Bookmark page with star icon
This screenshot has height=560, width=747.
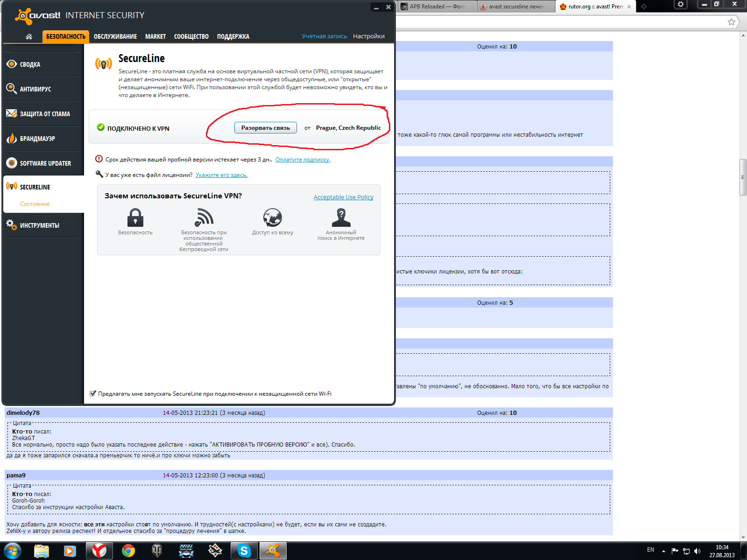click(732, 22)
